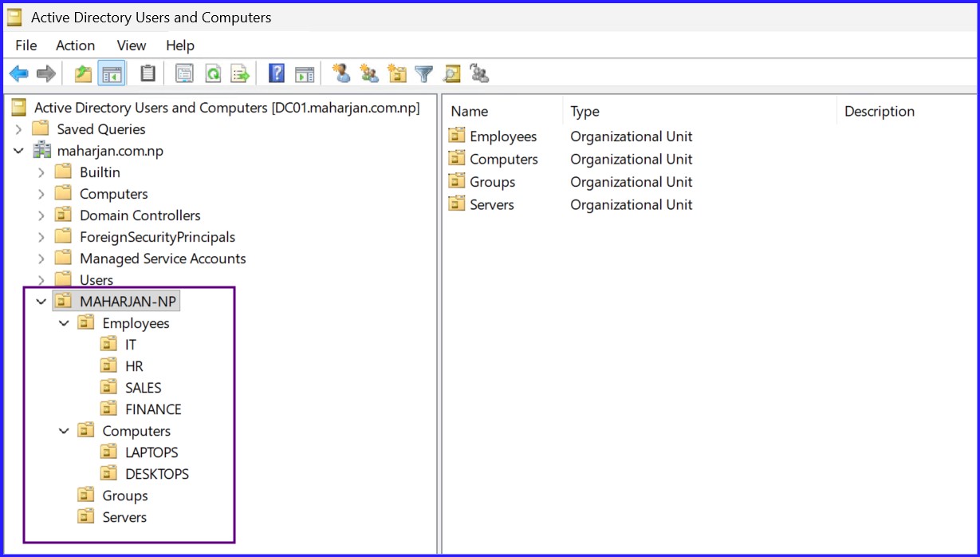The image size is (980, 557).
Task: Click the Create New User toolbar icon
Action: click(x=341, y=73)
